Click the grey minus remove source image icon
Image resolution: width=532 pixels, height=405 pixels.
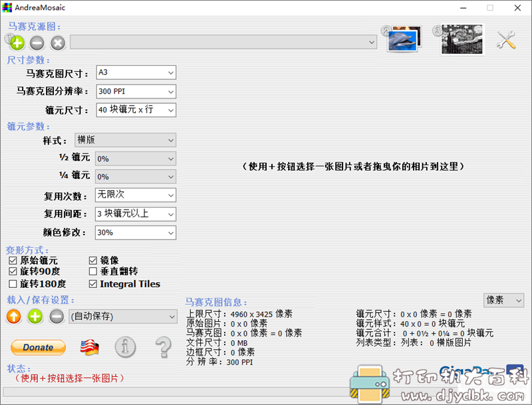point(37,43)
